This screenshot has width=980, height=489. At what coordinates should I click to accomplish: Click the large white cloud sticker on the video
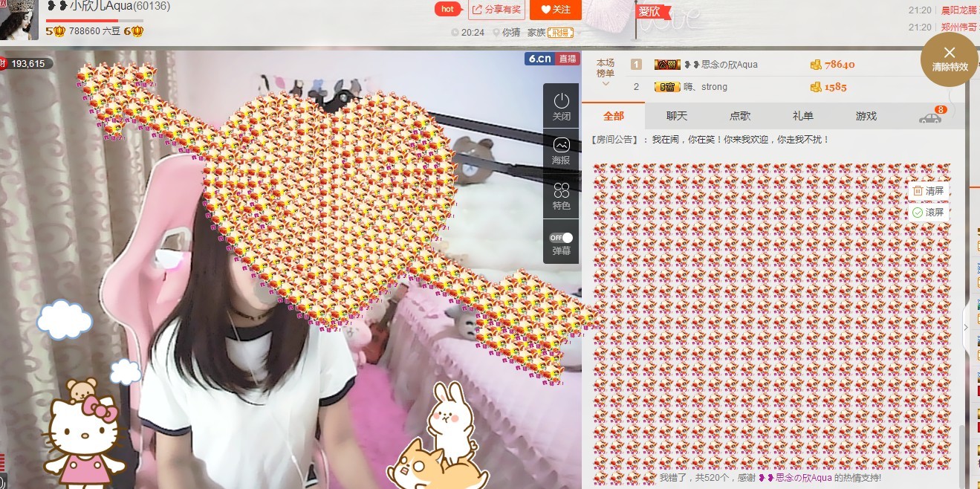pyautogui.click(x=65, y=320)
